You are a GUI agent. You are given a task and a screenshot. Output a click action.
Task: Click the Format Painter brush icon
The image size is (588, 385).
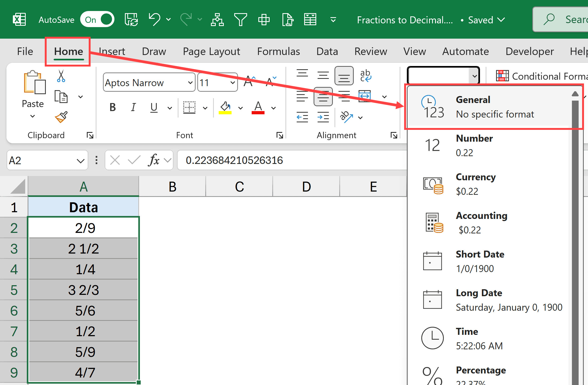click(61, 117)
